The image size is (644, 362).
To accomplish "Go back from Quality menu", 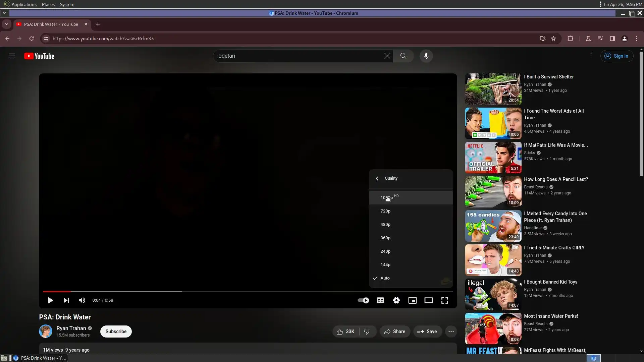I will click(x=377, y=178).
